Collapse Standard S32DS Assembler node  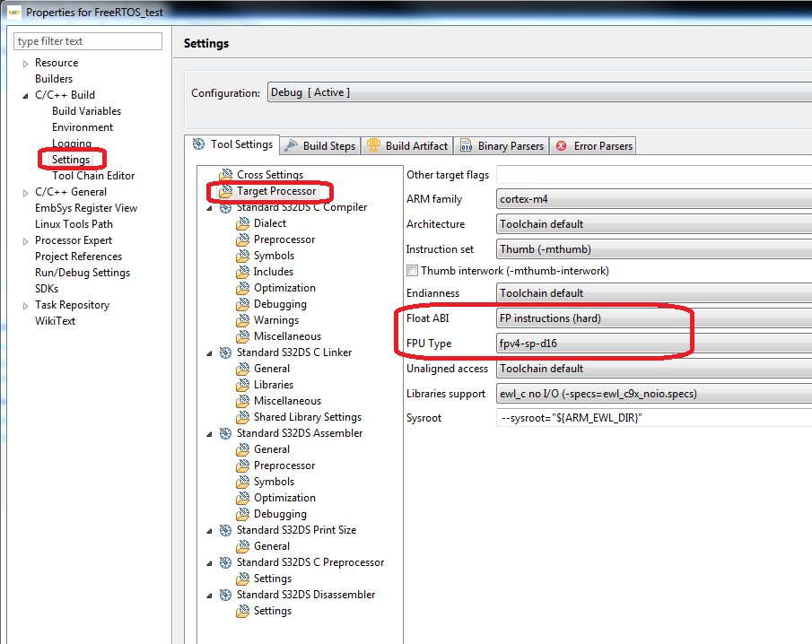tap(209, 434)
